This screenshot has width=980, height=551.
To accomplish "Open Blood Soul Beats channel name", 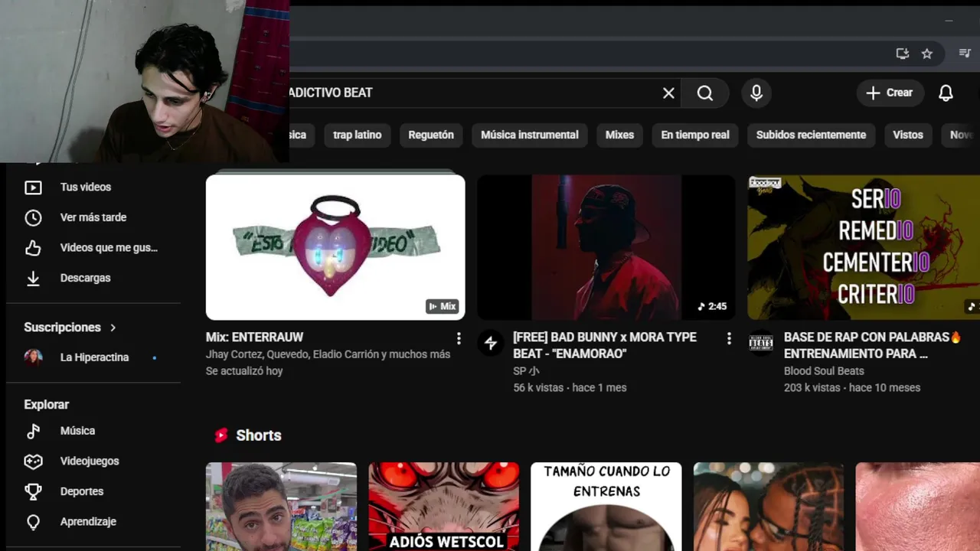I will point(824,371).
